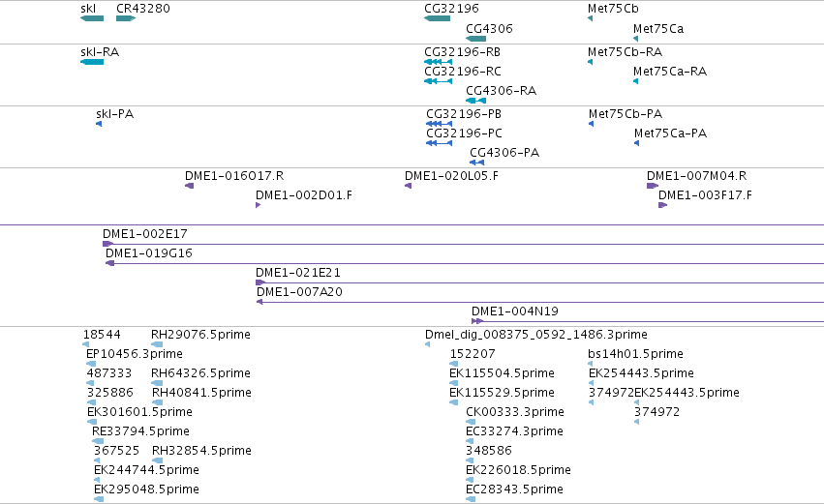Select the Met75Ca-PA protein
This screenshot has height=504, width=824.
coord(637,143)
